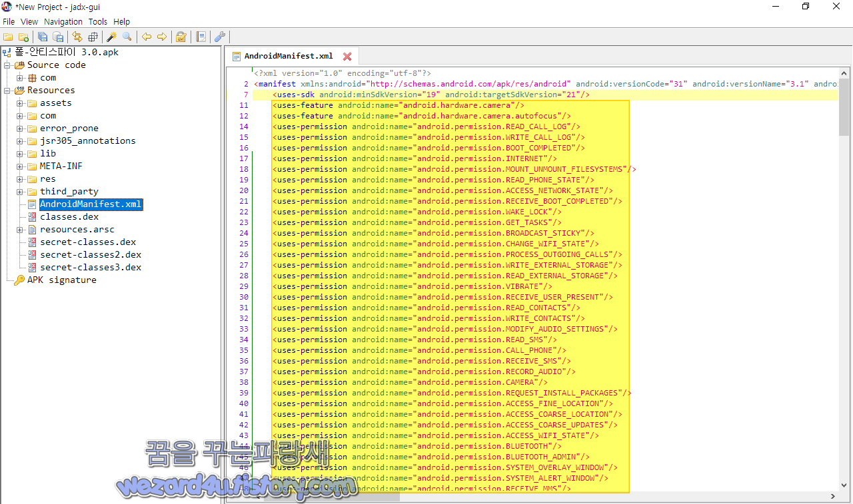Viewport: 853px width, 504px height.
Task: Click the Save all toolbar icon
Action: coord(43,37)
